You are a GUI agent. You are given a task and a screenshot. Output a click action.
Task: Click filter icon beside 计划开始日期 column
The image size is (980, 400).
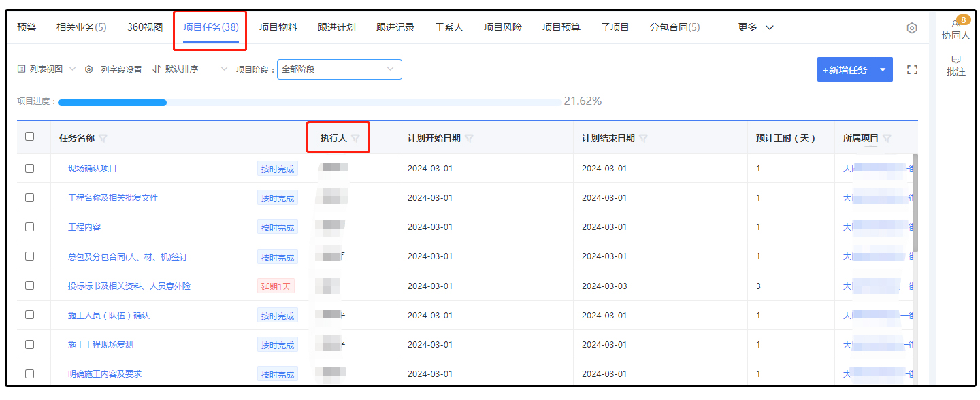[x=469, y=138]
